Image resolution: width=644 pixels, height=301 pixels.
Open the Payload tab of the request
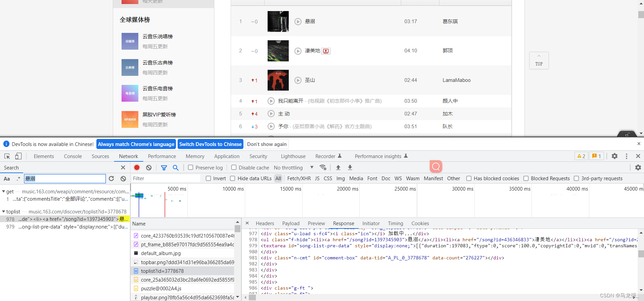(291, 223)
